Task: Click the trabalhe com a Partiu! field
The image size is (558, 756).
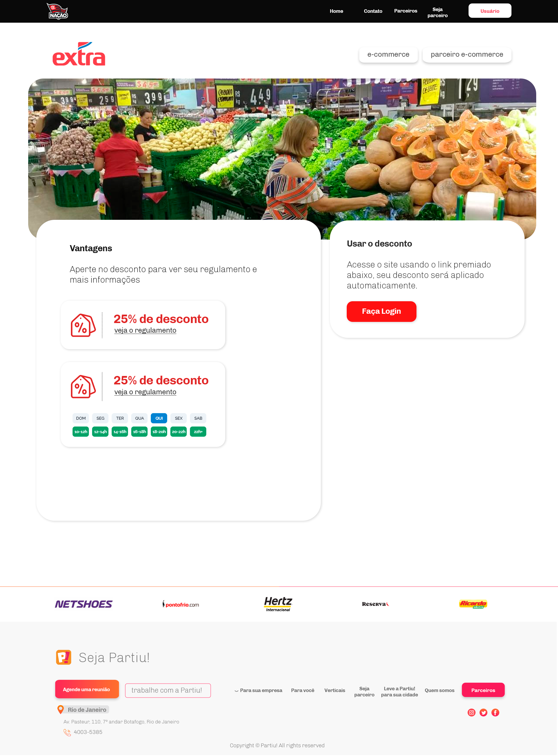Action: (168, 690)
